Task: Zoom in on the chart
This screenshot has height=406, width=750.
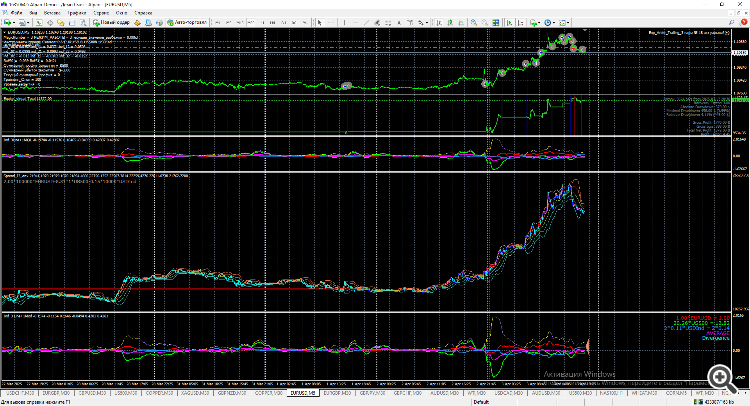Action: (474, 22)
